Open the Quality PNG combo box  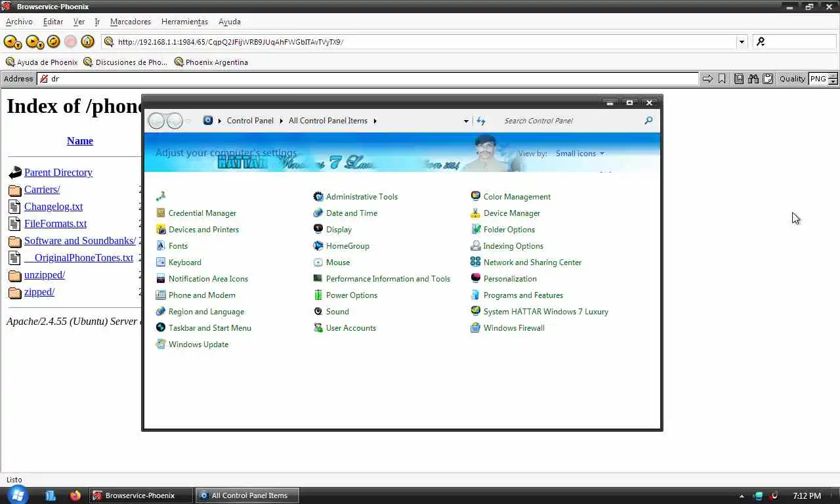coord(824,79)
